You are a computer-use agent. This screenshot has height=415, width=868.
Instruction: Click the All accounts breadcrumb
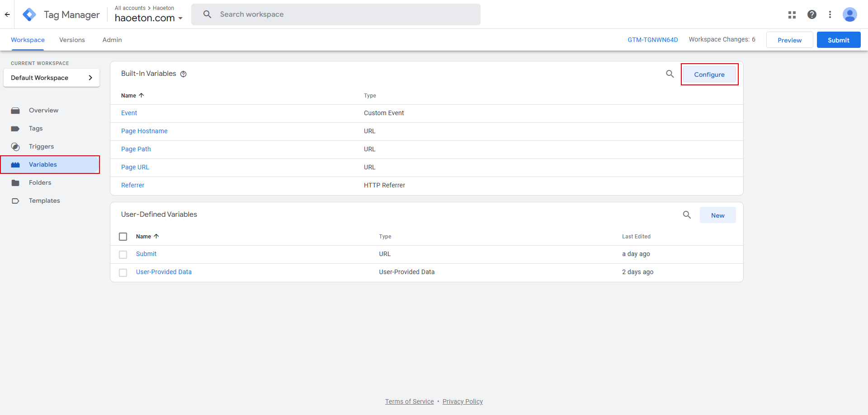pos(130,8)
